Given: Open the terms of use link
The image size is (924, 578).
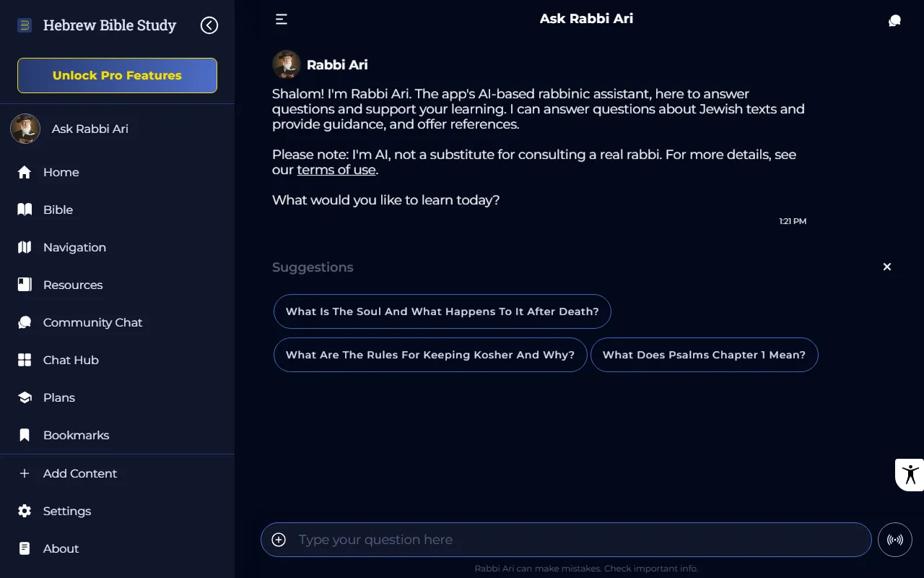Looking at the screenshot, I should point(336,169).
